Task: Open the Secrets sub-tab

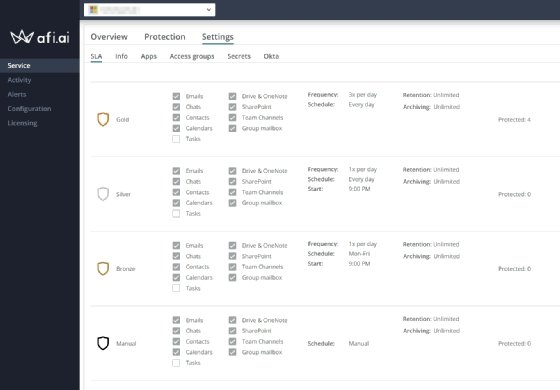Action: [x=239, y=56]
